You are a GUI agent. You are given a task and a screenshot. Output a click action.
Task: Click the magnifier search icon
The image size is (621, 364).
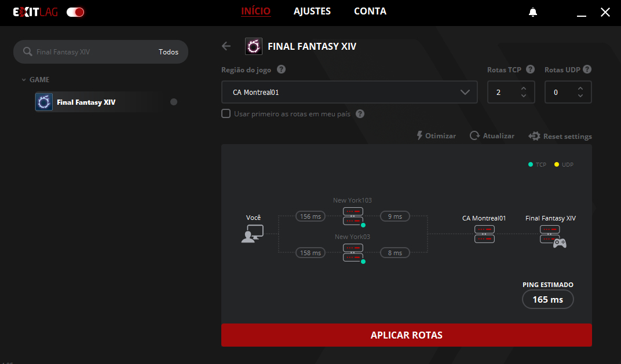click(x=27, y=52)
